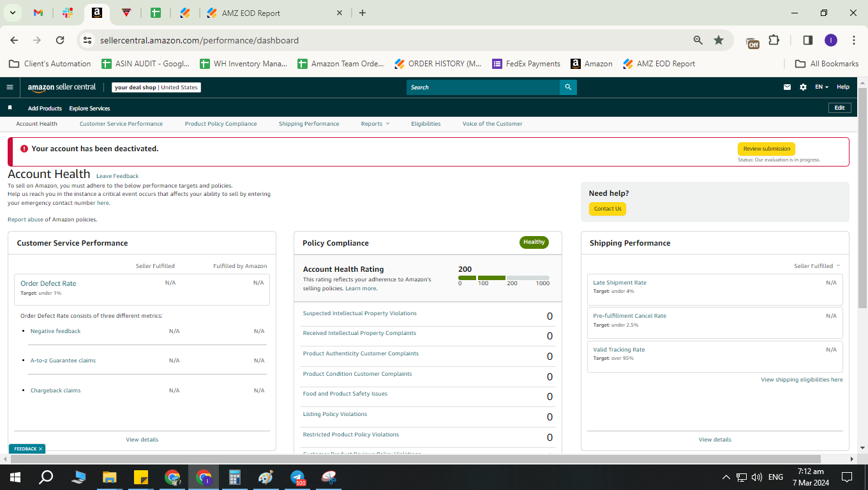This screenshot has width=868, height=490.
Task: Show hidden system tray icons
Action: pyautogui.click(x=726, y=477)
